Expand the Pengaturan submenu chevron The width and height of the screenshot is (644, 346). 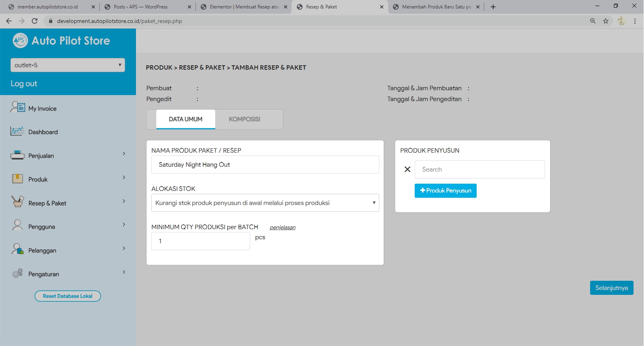click(124, 272)
